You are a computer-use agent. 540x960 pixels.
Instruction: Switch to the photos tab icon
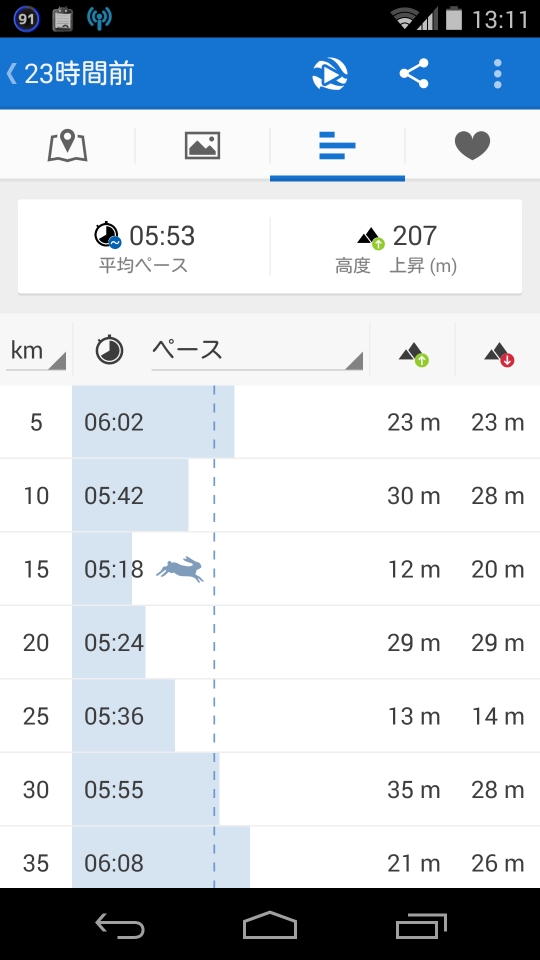(x=203, y=146)
